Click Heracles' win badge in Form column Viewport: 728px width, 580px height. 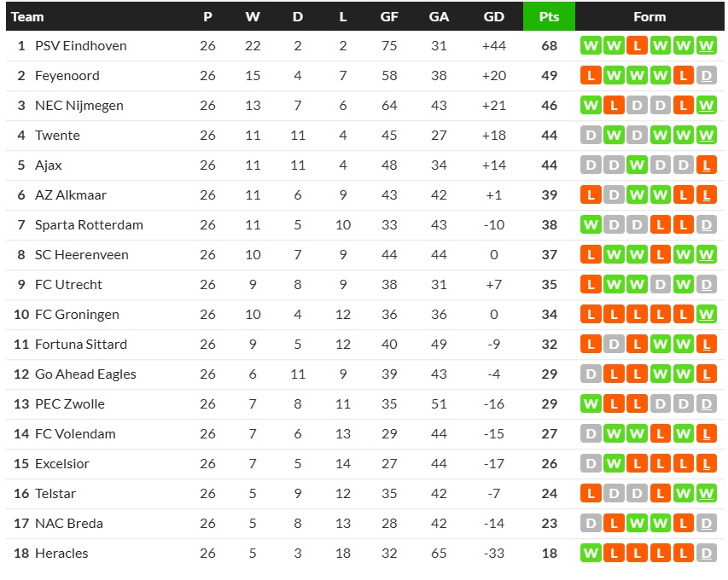tap(590, 554)
